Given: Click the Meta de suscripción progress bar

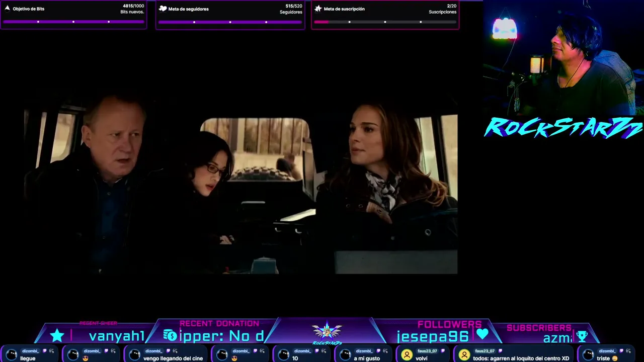Looking at the screenshot, I should pos(385,22).
